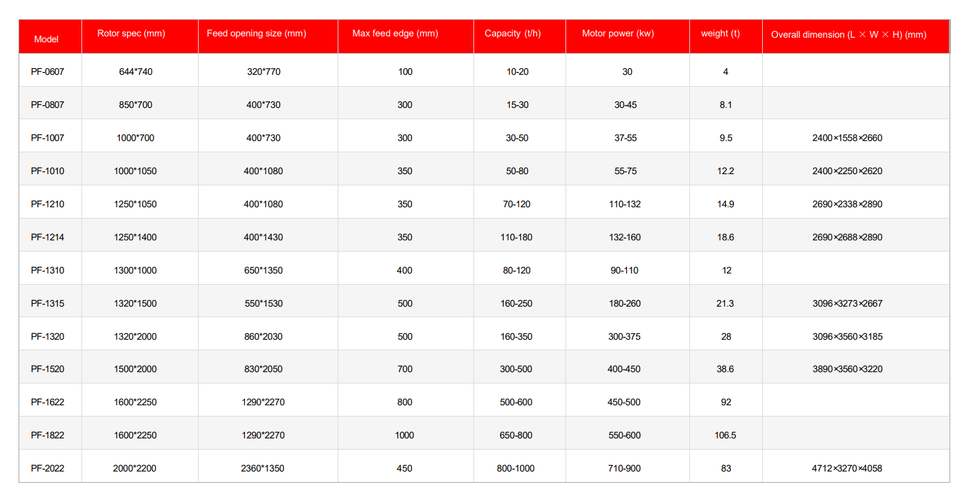Click capacity value 10-20
Viewport: 980px width, 496px height.
point(517,72)
